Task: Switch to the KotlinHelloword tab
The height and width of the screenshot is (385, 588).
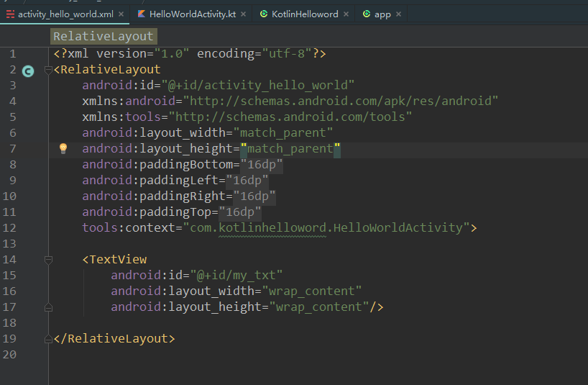Action: click(x=305, y=14)
